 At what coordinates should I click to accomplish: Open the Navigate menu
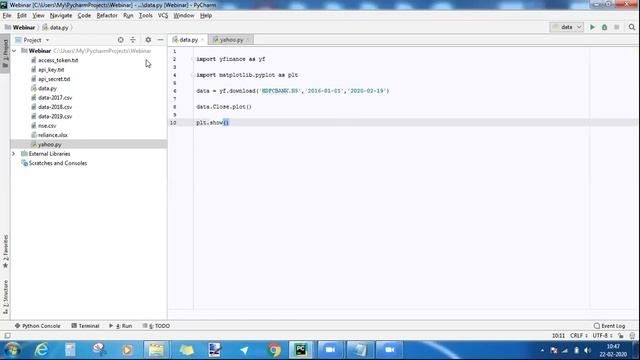pyautogui.click(x=61, y=16)
